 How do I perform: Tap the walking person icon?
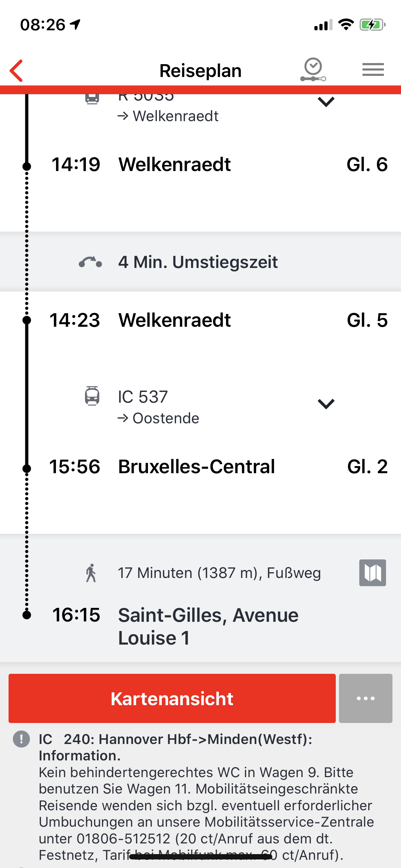point(91,573)
